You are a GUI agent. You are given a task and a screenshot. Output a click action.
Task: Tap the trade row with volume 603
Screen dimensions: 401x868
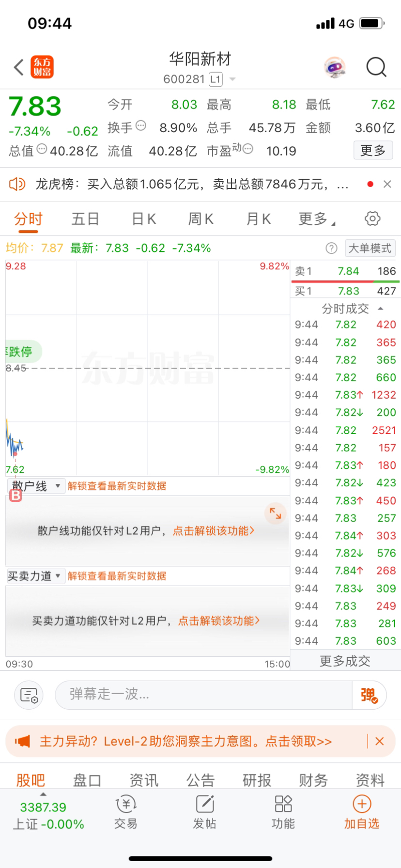(345, 641)
